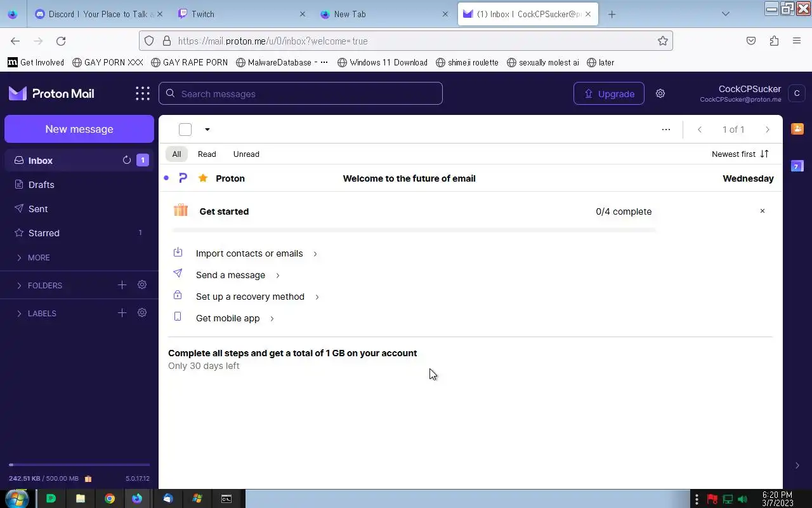Image resolution: width=812 pixels, height=508 pixels.
Task: Add a new folder with plus icon
Action: pyautogui.click(x=122, y=285)
